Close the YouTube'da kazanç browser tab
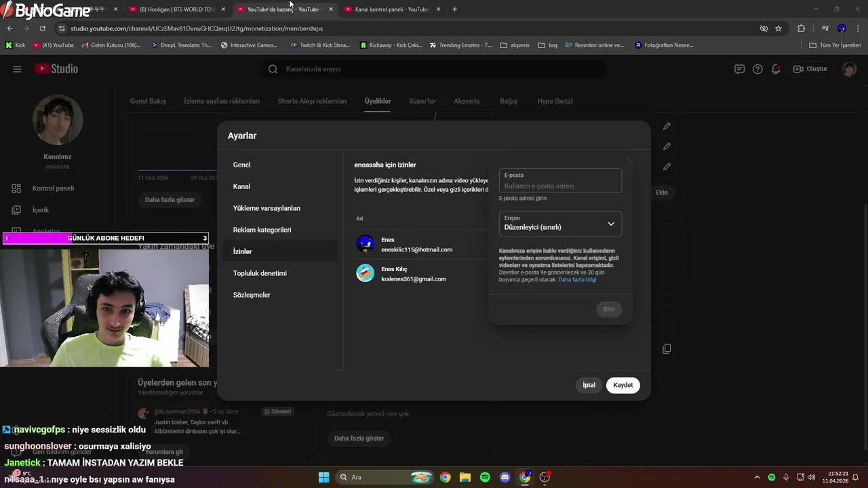The image size is (868, 488). [x=331, y=9]
